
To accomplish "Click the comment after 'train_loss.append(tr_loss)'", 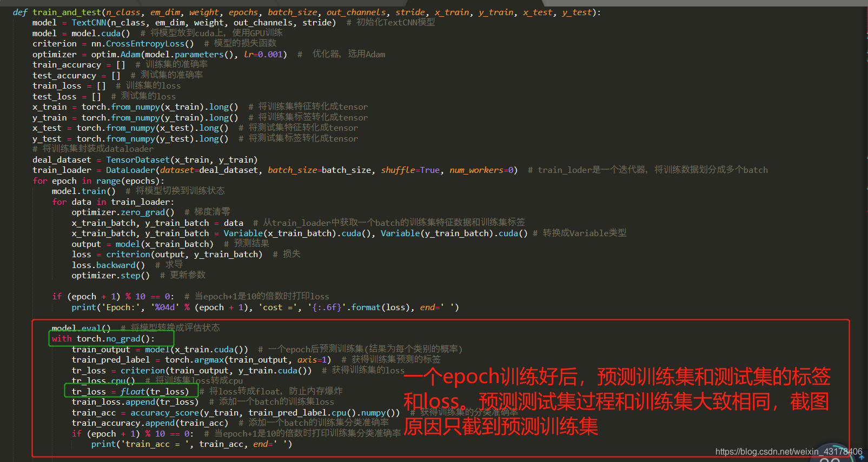I will pos(271,402).
